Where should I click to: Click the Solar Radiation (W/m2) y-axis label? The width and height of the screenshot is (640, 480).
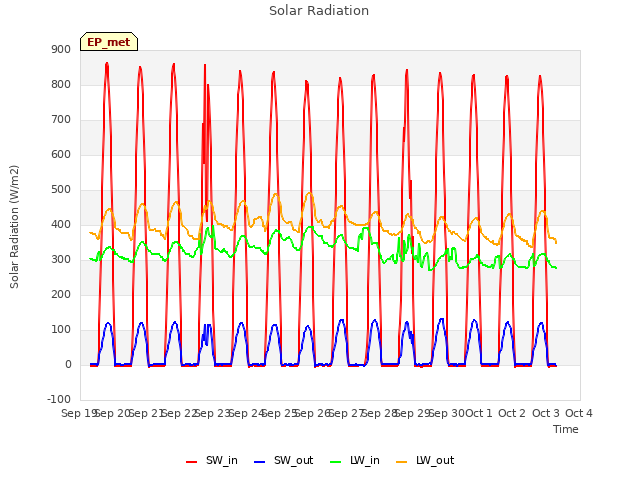pos(14,227)
